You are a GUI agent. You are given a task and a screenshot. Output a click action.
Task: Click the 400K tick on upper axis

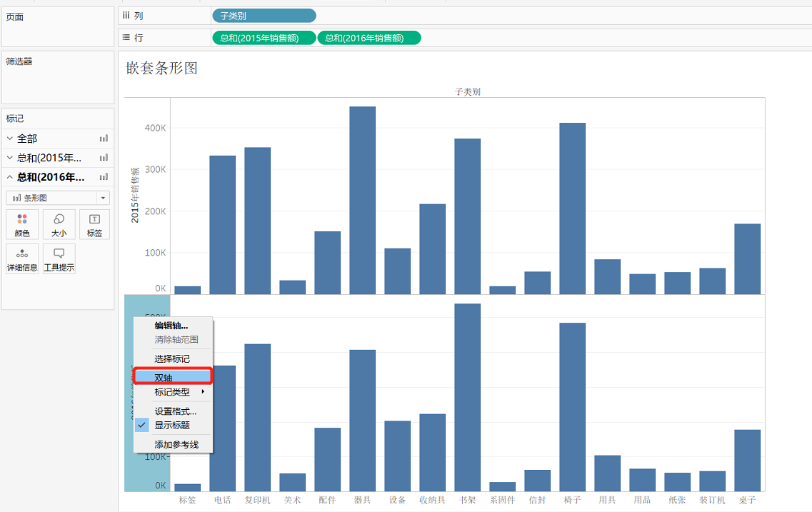pyautogui.click(x=156, y=128)
